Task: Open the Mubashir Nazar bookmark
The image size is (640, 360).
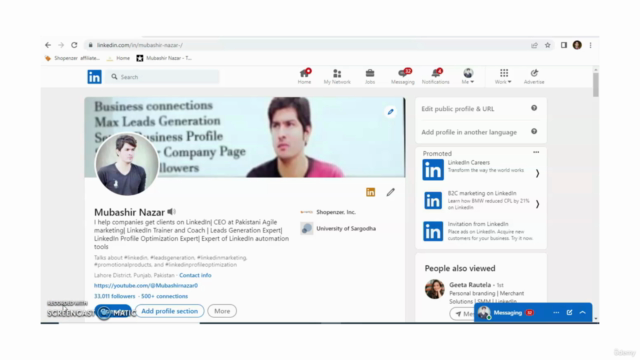Action: click(x=164, y=58)
